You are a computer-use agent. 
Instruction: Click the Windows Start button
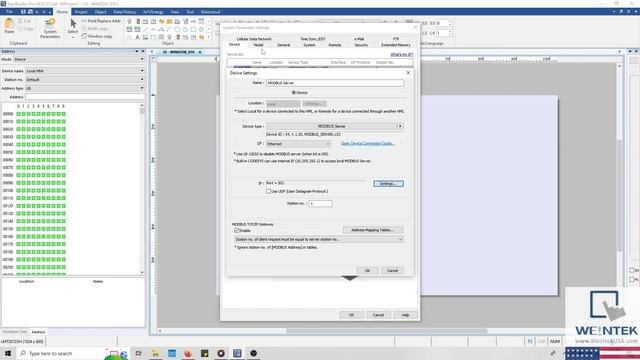8,353
